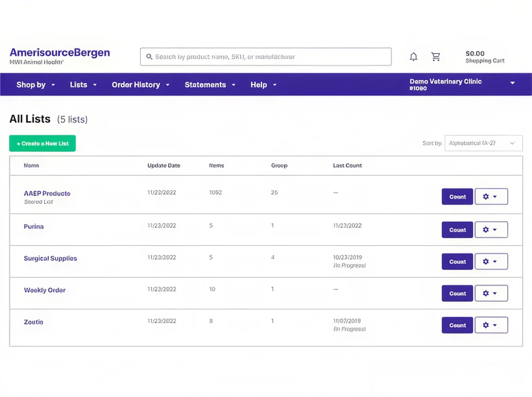The image size is (532, 397).
Task: Open the Order History menu
Action: click(141, 85)
